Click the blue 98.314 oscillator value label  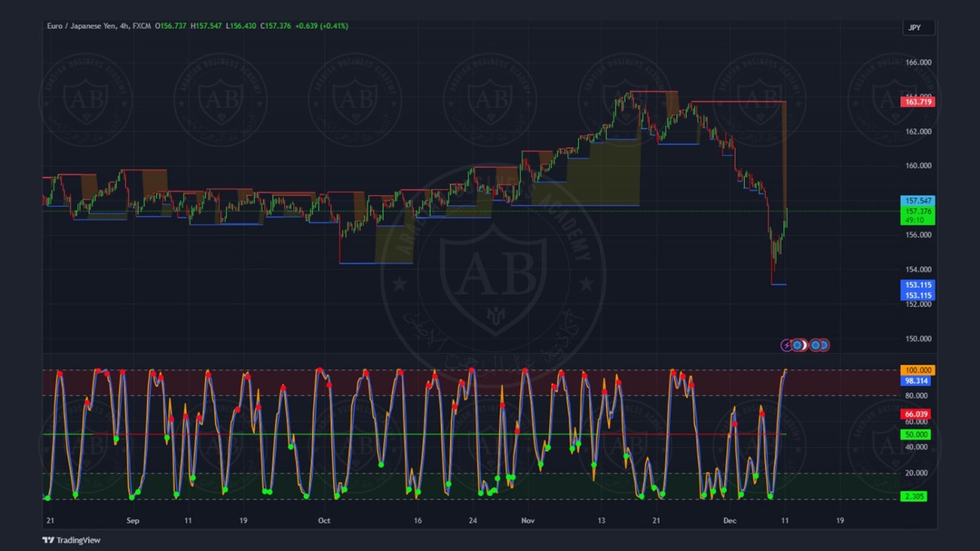click(x=916, y=381)
